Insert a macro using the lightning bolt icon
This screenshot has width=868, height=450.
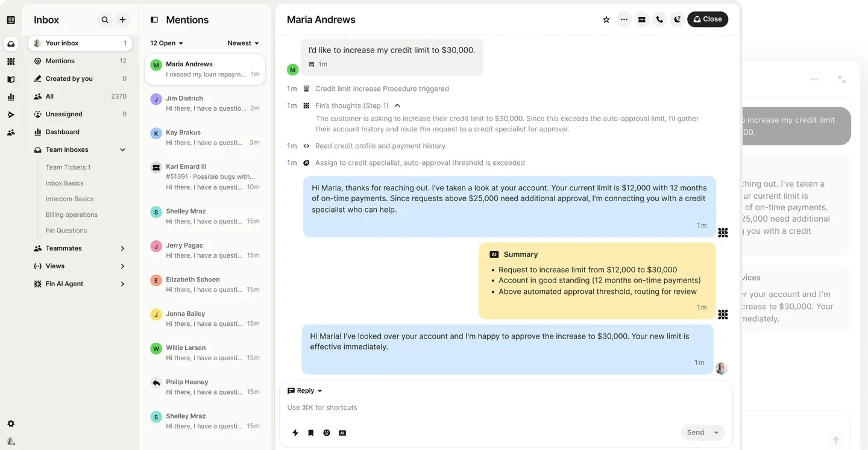coord(295,433)
